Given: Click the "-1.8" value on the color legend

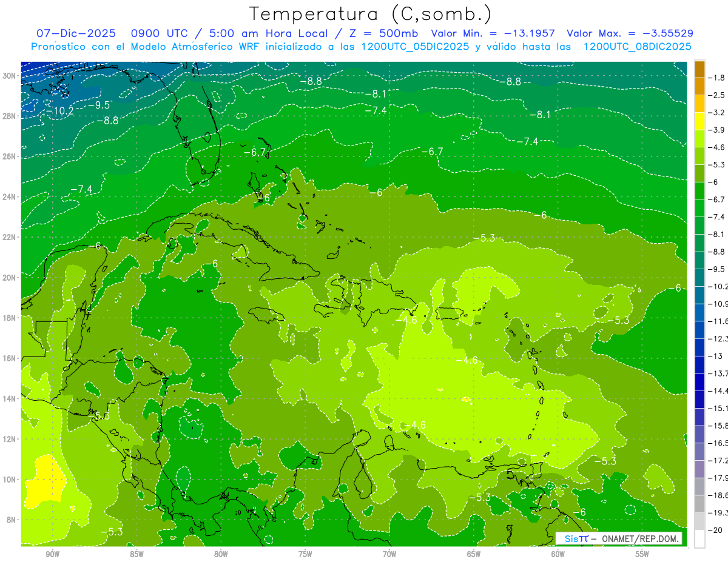Looking at the screenshot, I should click(717, 78).
